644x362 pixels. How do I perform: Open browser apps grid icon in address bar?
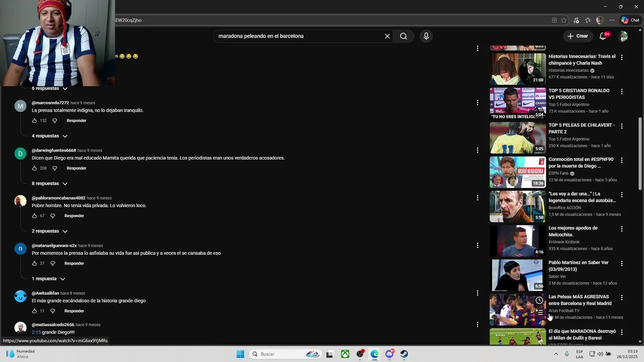554,20
